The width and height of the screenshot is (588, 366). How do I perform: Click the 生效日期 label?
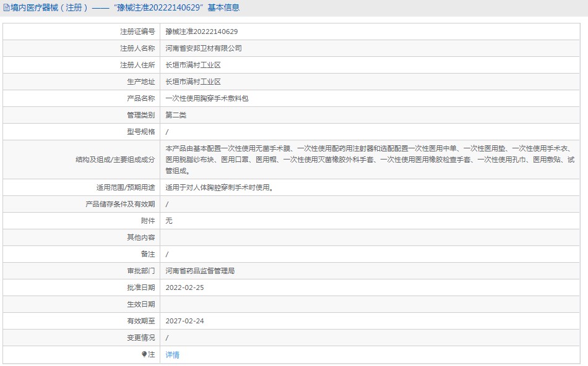[x=141, y=304]
